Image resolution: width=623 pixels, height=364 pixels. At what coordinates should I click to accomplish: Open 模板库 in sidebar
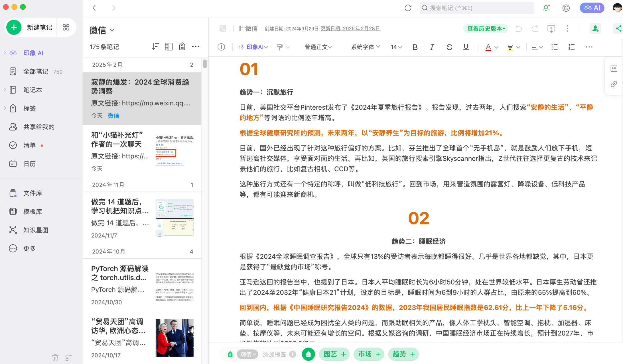(x=33, y=212)
